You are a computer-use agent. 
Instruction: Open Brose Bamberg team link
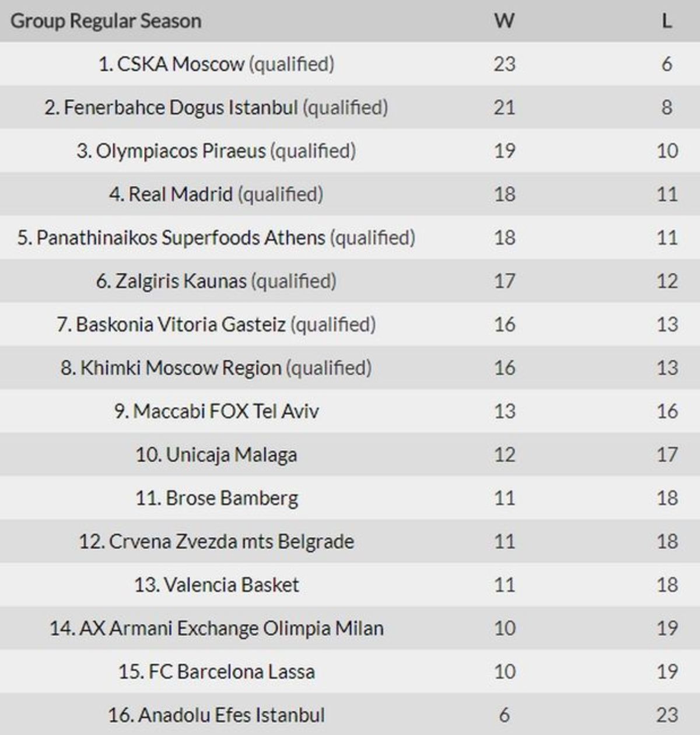pyautogui.click(x=232, y=498)
